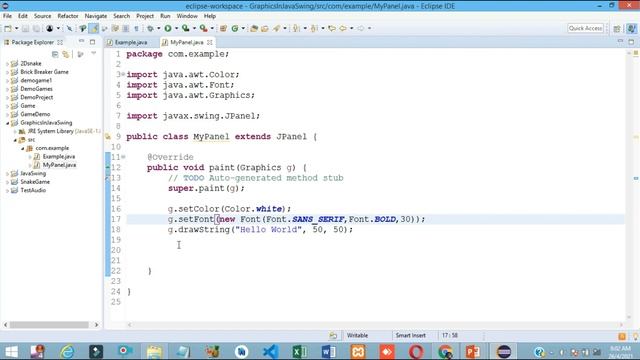Click the Save All toolbar icon

[x=36, y=28]
